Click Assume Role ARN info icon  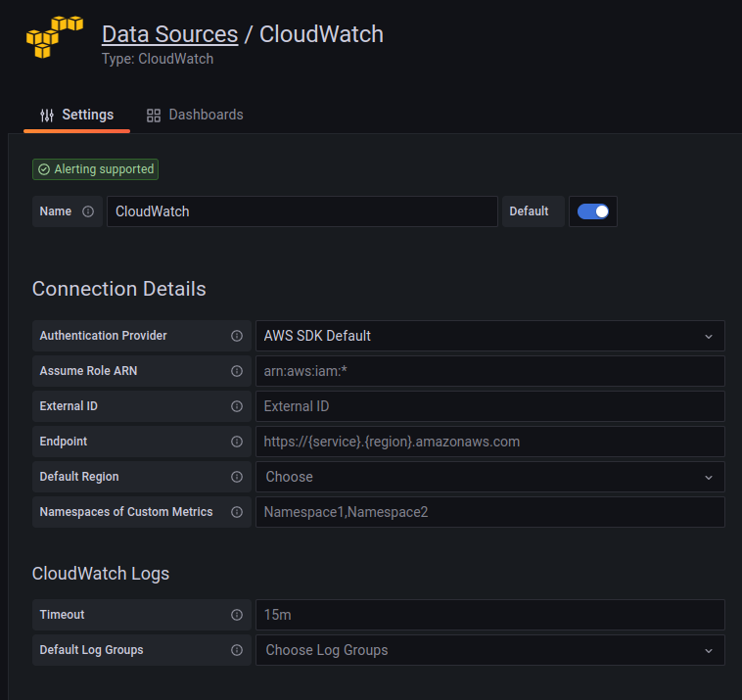237,371
